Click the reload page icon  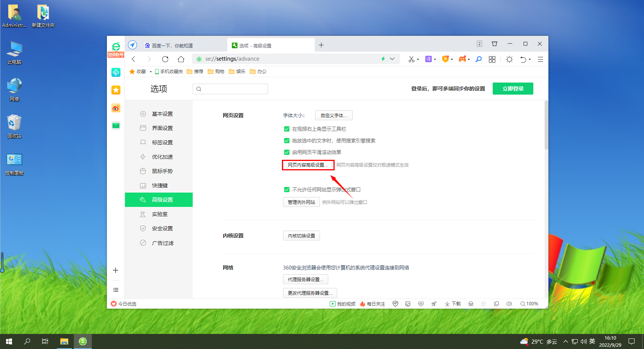pyautogui.click(x=165, y=59)
